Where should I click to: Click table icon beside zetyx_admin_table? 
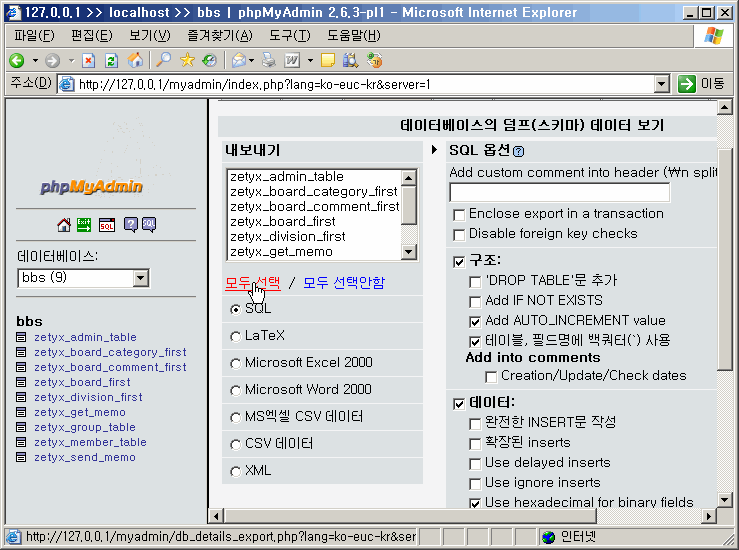coord(21,337)
